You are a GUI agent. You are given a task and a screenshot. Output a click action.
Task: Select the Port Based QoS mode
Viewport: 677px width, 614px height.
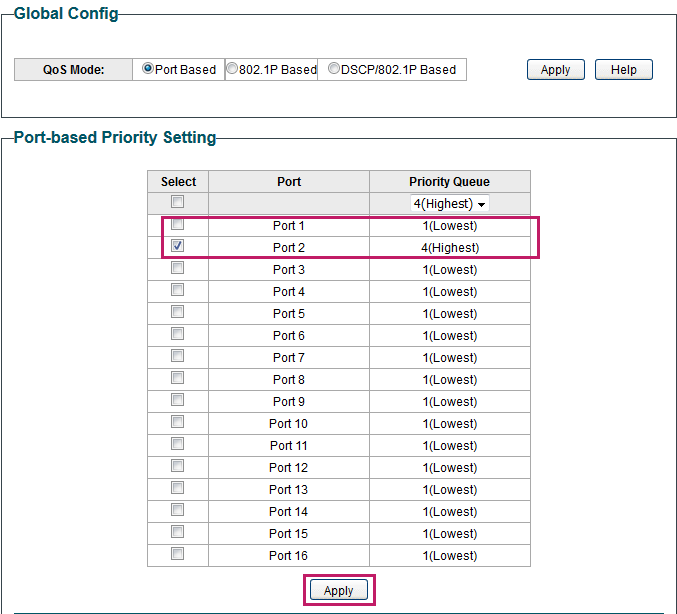(x=148, y=69)
